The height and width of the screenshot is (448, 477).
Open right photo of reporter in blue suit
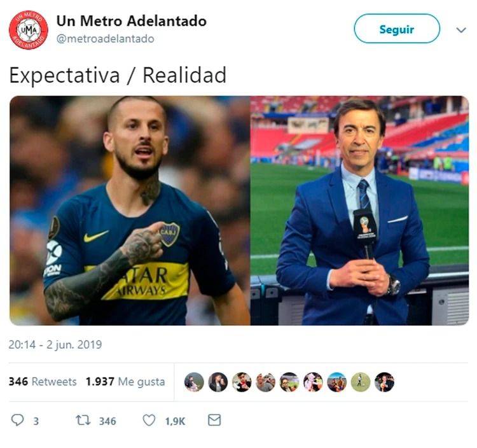(359, 211)
